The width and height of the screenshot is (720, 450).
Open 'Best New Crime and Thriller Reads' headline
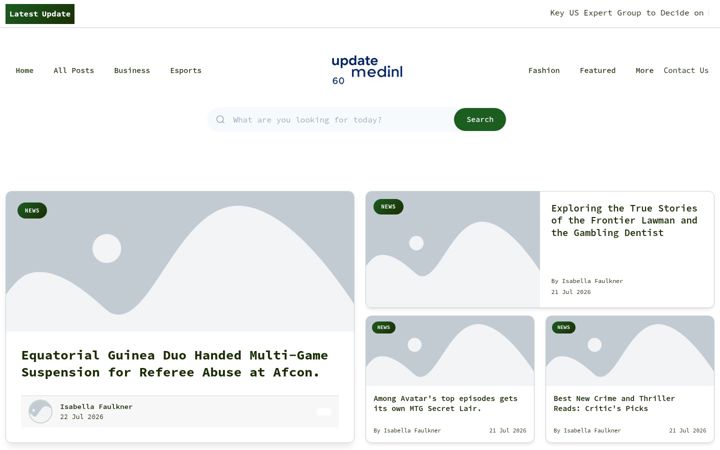pyautogui.click(x=614, y=403)
